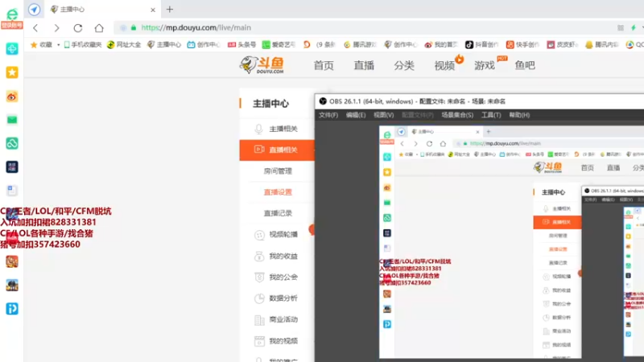The height and width of the screenshot is (362, 644).
Task: Open the OBS 工具(T) menu
Action: [491, 115]
